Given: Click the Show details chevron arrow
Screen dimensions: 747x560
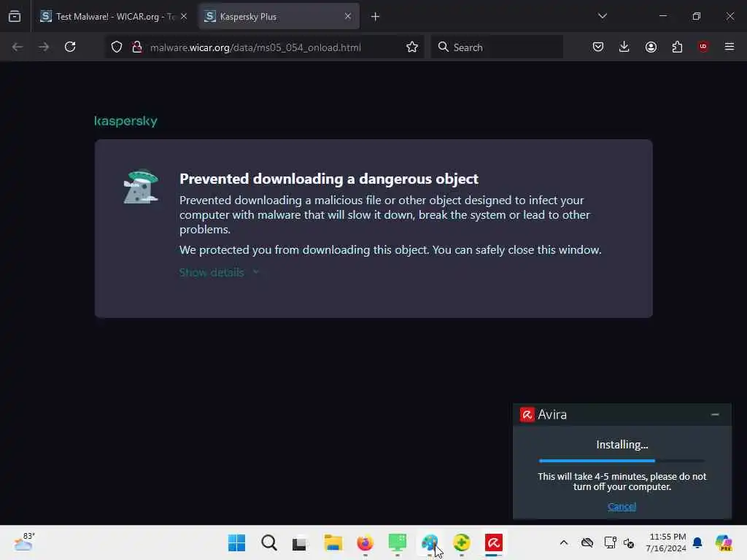Looking at the screenshot, I should [256, 272].
